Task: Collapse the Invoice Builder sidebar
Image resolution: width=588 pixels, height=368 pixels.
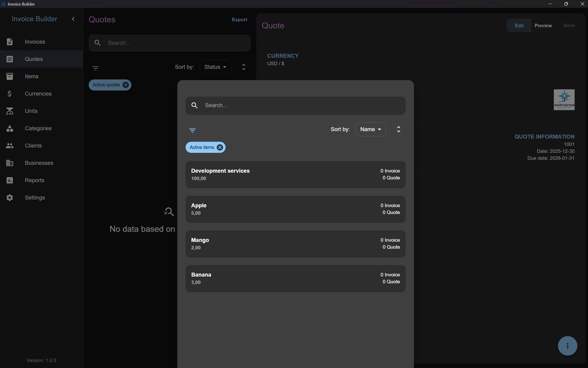Action: pos(73,19)
